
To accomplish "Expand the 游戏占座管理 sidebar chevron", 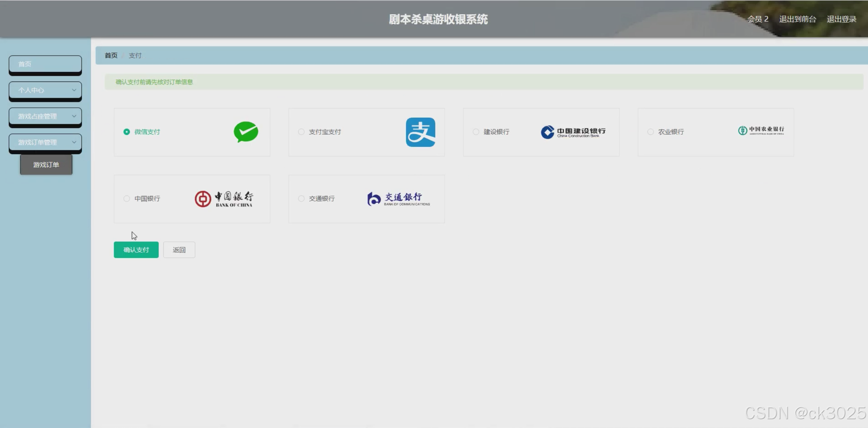I will (x=74, y=116).
